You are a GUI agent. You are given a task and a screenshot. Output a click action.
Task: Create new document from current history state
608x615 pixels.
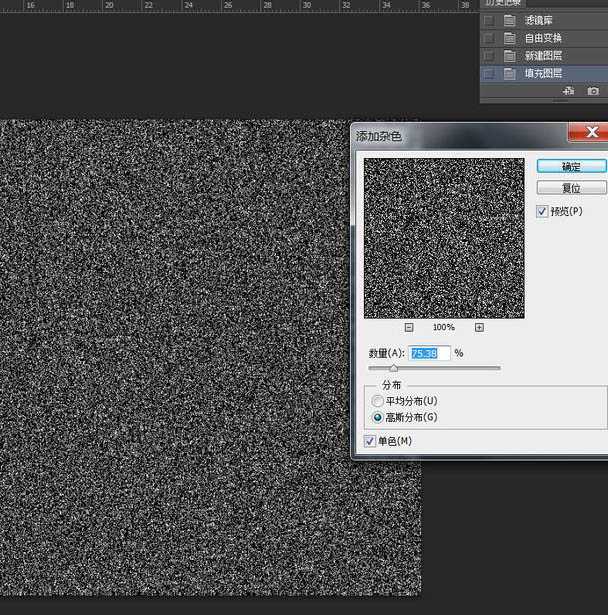568,91
